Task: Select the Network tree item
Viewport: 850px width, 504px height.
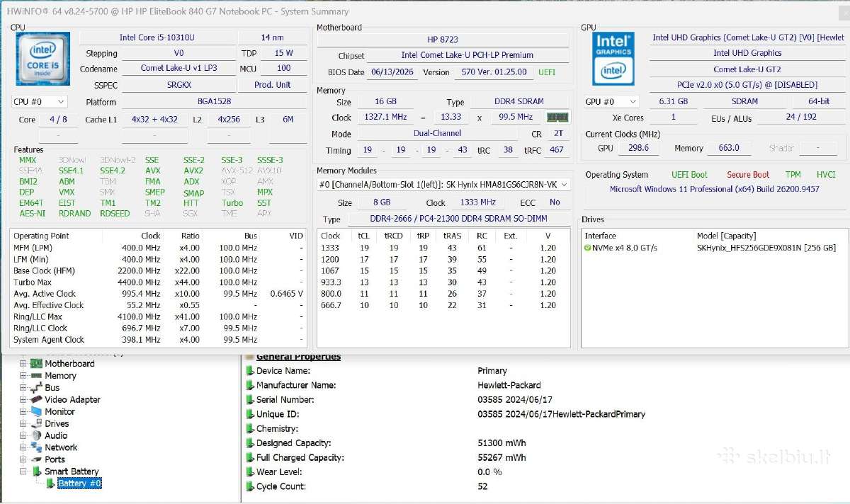Action: pos(62,447)
